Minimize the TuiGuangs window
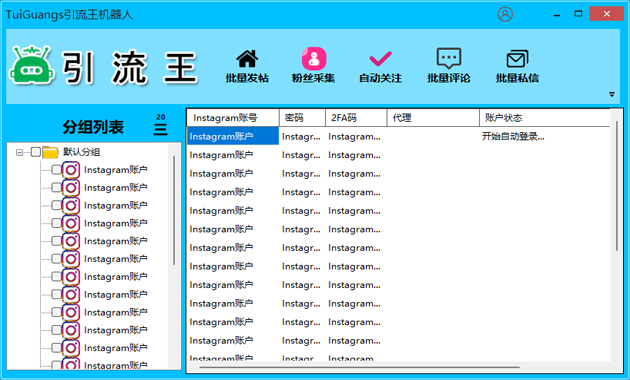 point(557,14)
